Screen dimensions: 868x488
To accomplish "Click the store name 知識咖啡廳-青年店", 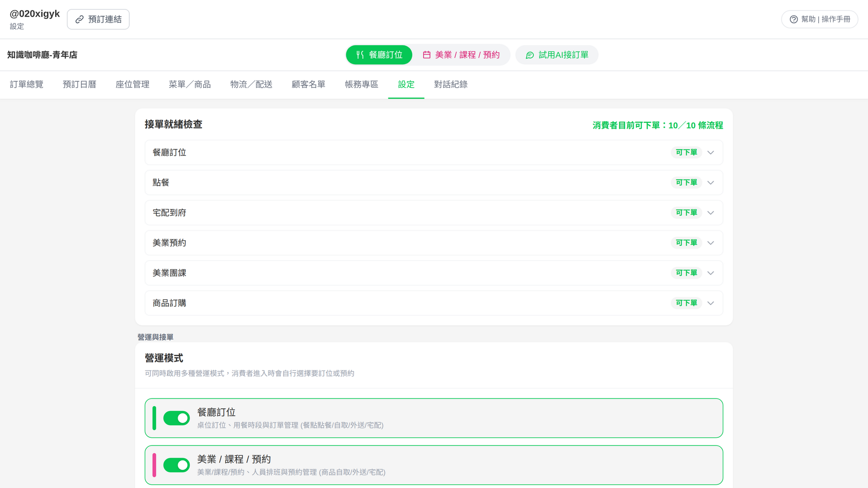I will click(x=42, y=55).
